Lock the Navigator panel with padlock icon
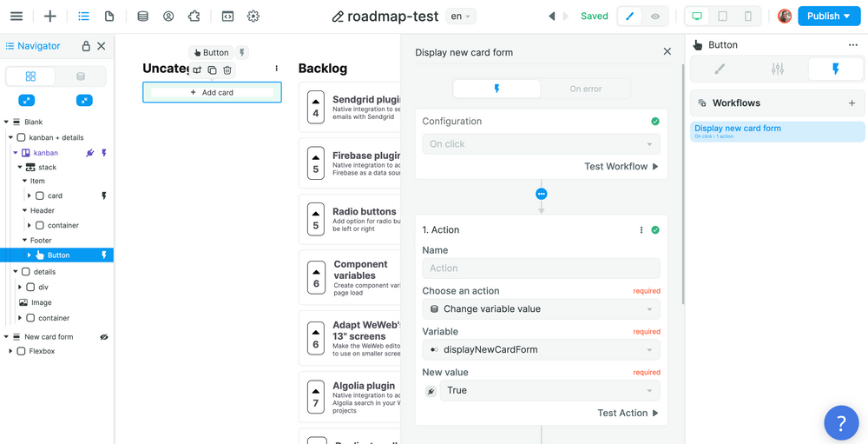Screen dimensions: 868x444 (x=85, y=46)
